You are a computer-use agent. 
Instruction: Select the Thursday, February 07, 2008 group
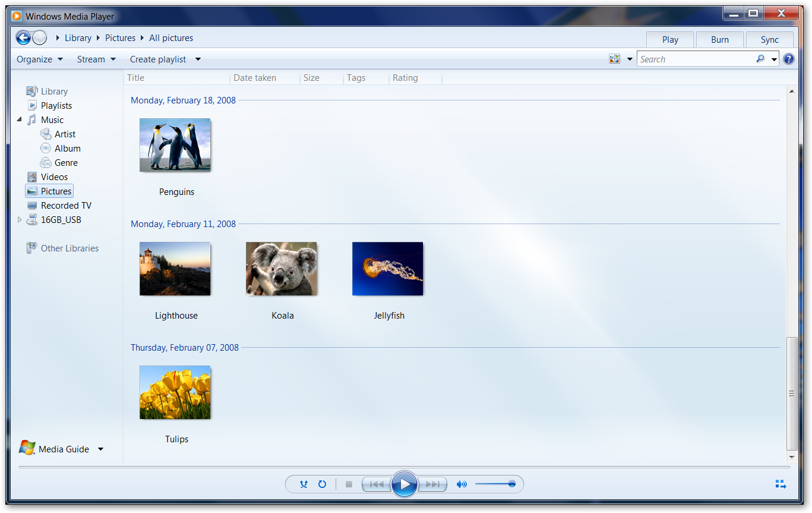(x=185, y=348)
